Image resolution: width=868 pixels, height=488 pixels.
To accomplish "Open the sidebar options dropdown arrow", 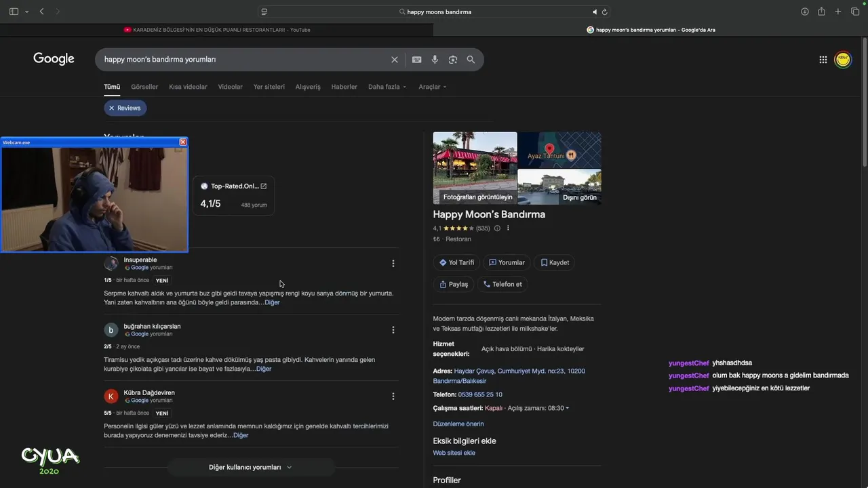I will 26,12.
